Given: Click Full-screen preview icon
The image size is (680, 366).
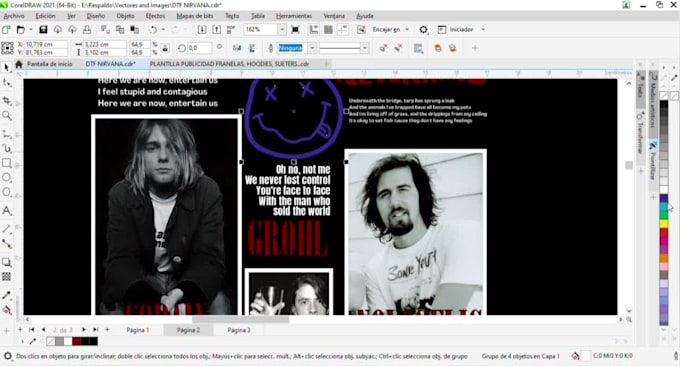Looking at the screenshot, I should tap(295, 29).
